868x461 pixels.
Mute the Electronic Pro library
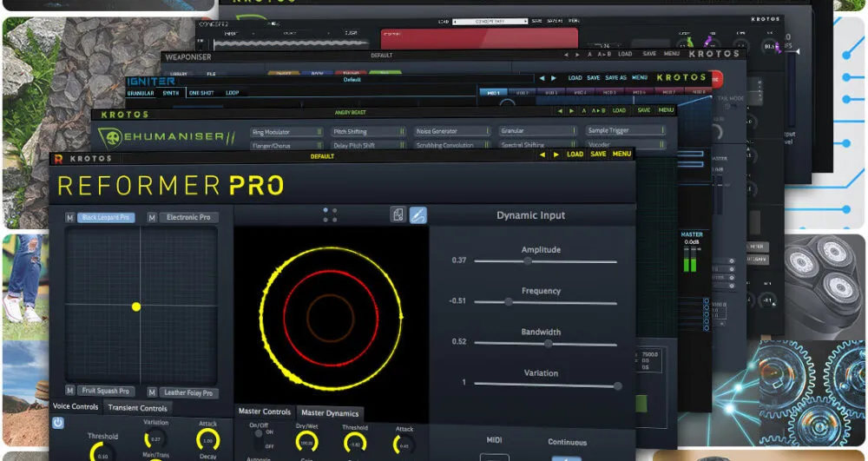(x=152, y=217)
